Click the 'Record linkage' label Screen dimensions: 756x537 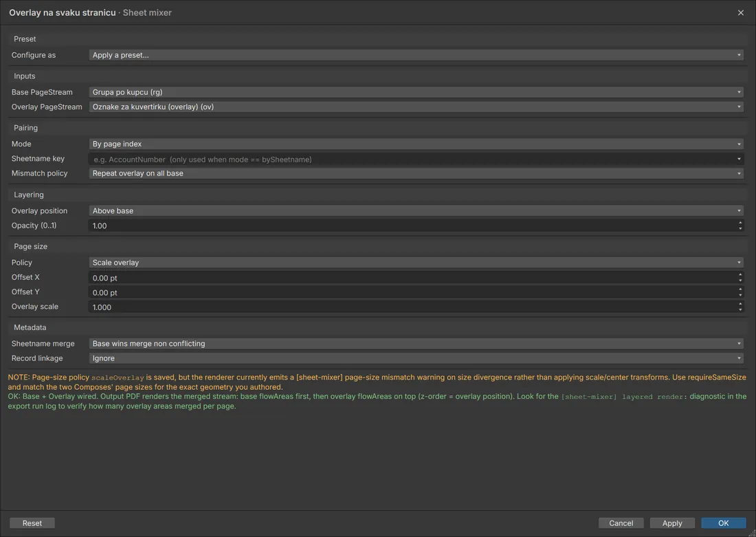pyautogui.click(x=37, y=358)
